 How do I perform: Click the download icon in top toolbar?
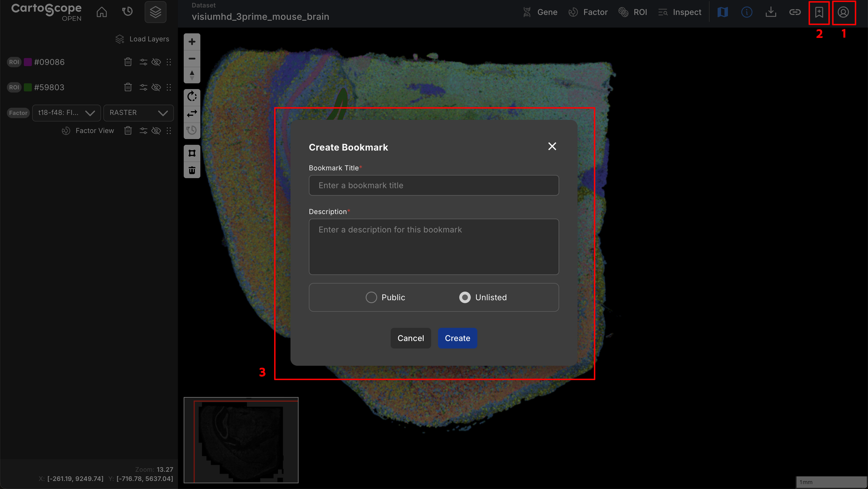[x=771, y=12]
